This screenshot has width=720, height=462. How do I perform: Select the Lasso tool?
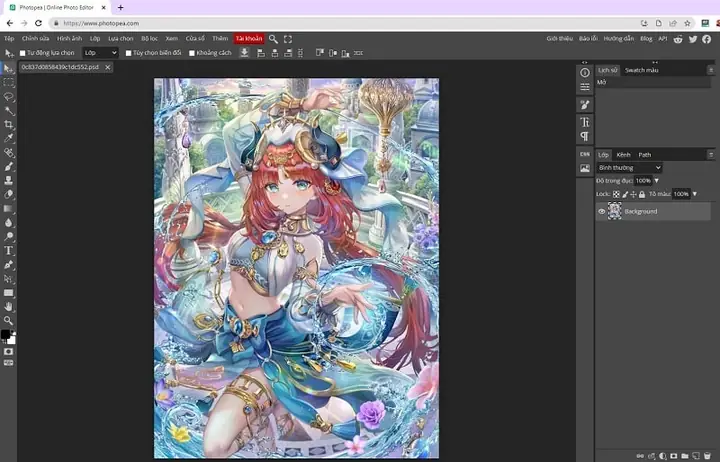[8, 97]
